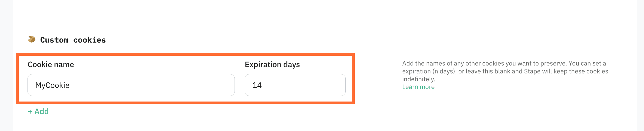Viewport: 644px width, 131px height.
Task: Click the MyCookie text in the field
Action: click(x=52, y=85)
